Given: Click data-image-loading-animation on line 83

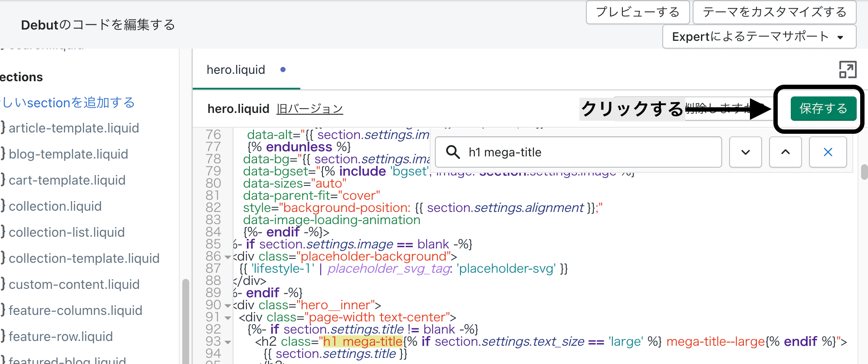Looking at the screenshot, I should point(332,220).
